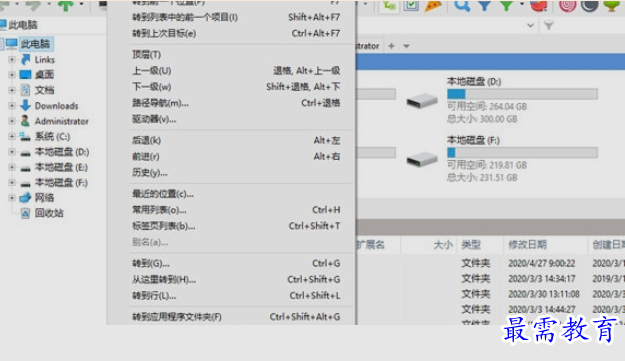The image size is (625, 361).
Task: Open 常用列表(o)... menu entry
Action: click(236, 210)
